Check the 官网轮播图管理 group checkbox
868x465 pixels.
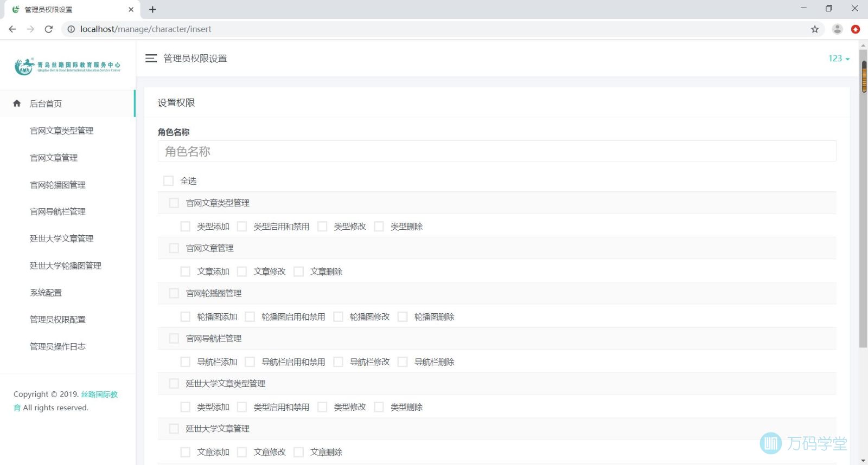(x=174, y=293)
